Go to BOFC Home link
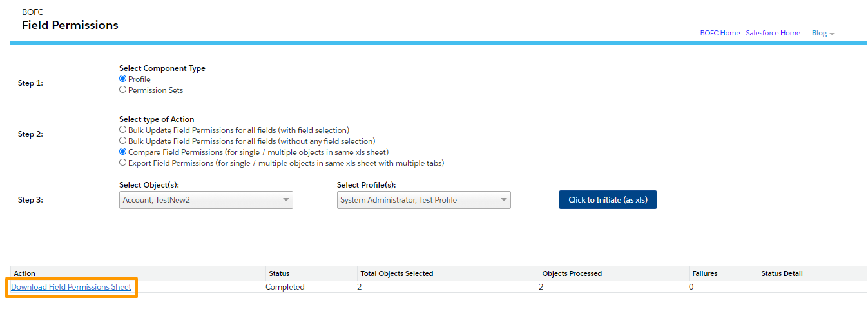Screen dimensions: 868x318 point(720,33)
